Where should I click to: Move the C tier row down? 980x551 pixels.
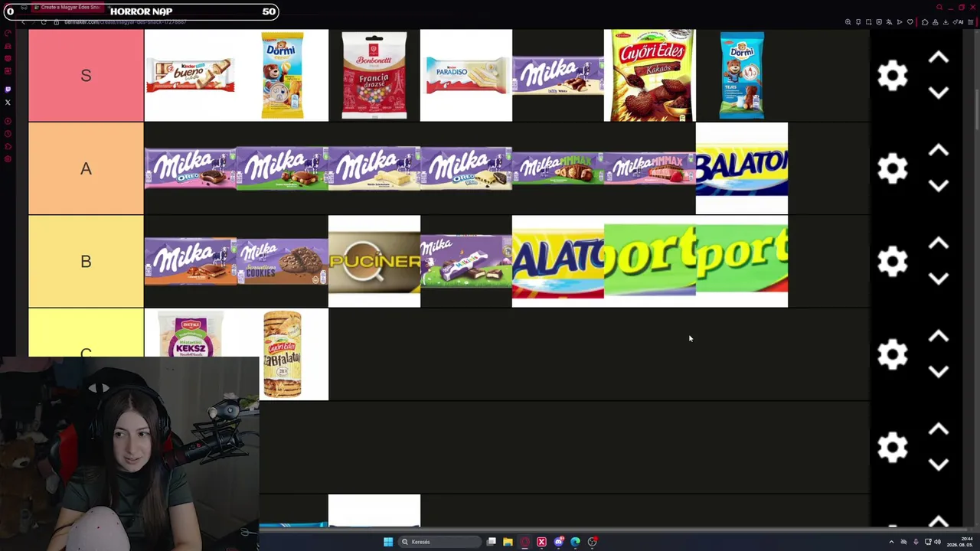[x=939, y=372]
